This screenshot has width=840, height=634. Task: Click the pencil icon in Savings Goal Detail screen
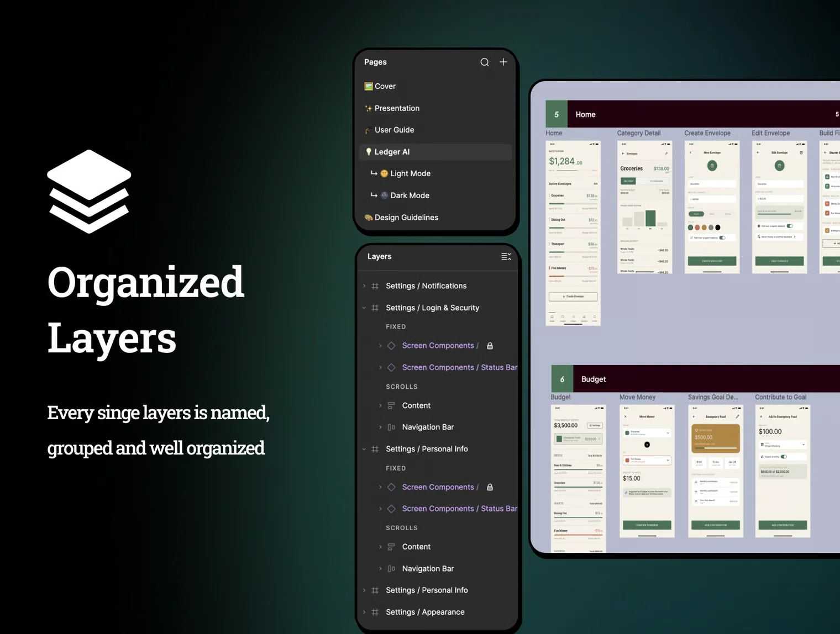click(x=737, y=416)
